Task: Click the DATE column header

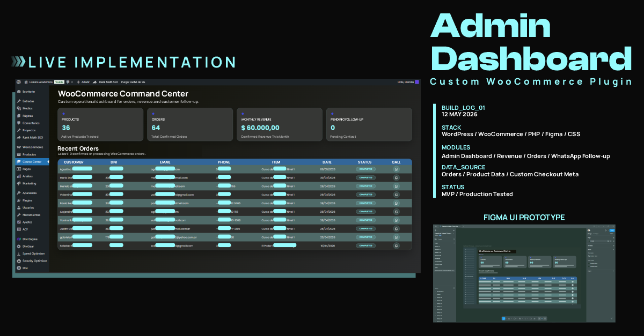Action: (327, 162)
